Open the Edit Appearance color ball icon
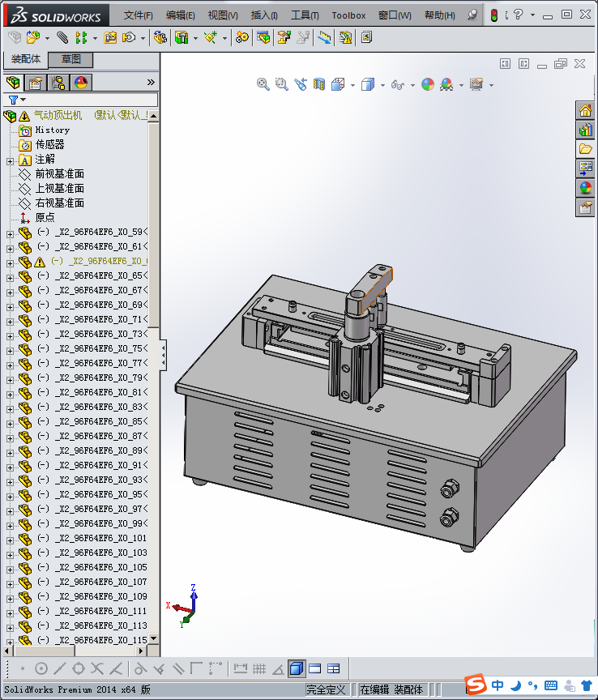 pyautogui.click(x=428, y=84)
